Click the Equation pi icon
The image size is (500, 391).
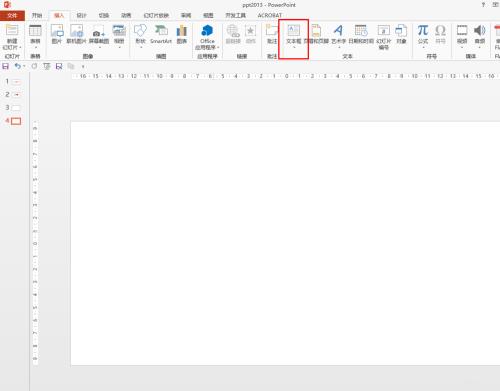(x=423, y=30)
